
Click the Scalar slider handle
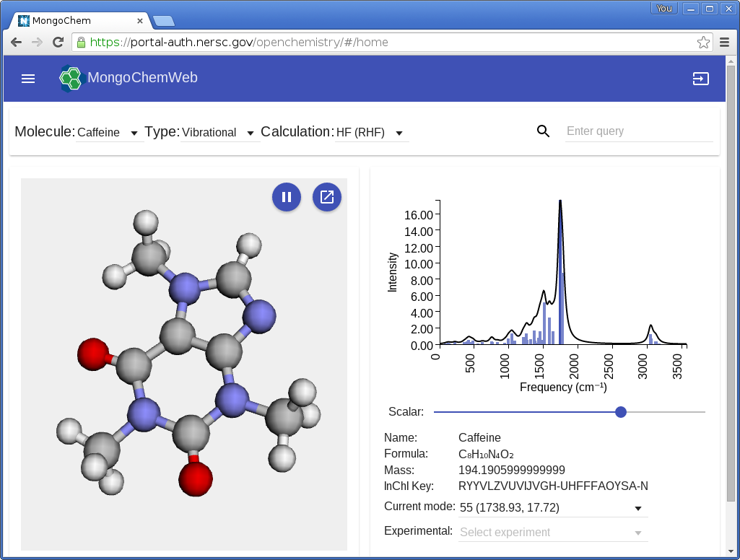pyautogui.click(x=620, y=412)
